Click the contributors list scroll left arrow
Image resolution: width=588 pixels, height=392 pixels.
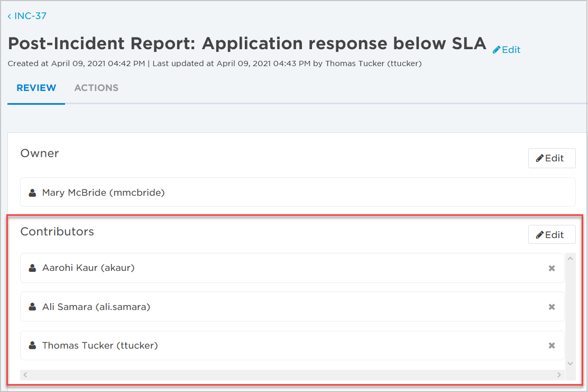pyautogui.click(x=25, y=375)
